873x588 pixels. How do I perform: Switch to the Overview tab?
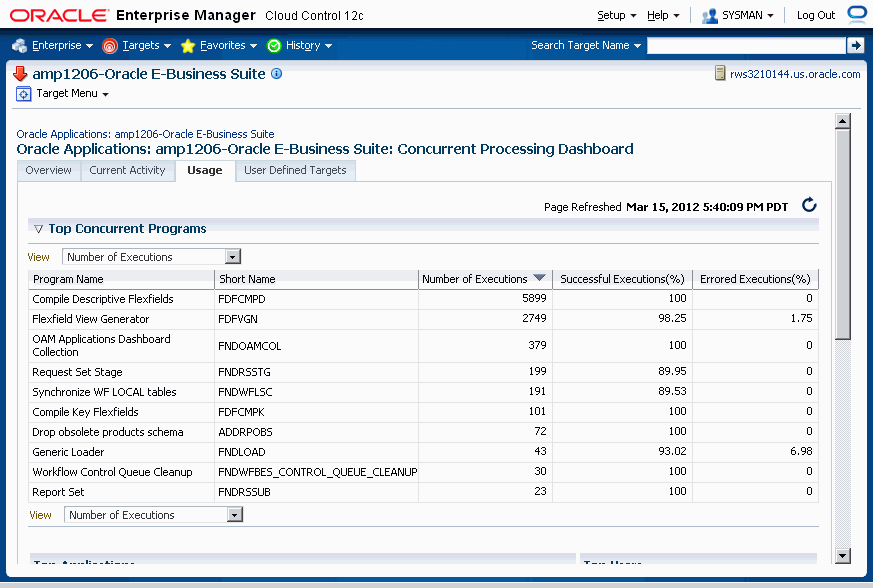tap(48, 170)
